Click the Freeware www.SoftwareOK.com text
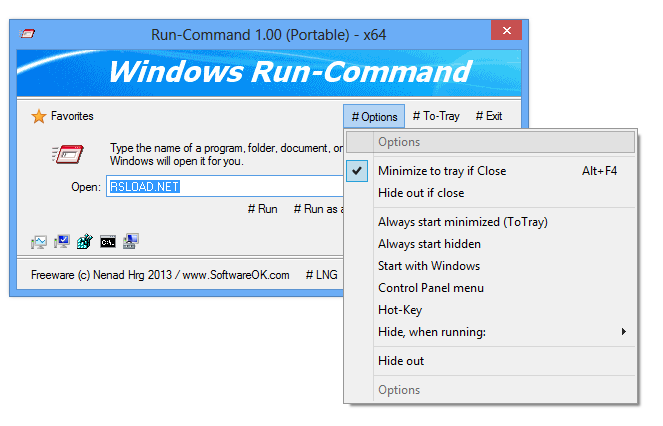This screenshot has width=663, height=426. 160,275
